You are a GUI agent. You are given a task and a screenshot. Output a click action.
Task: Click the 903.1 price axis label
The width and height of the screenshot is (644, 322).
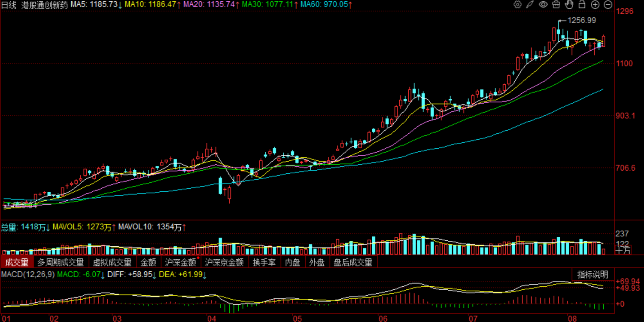(x=626, y=116)
